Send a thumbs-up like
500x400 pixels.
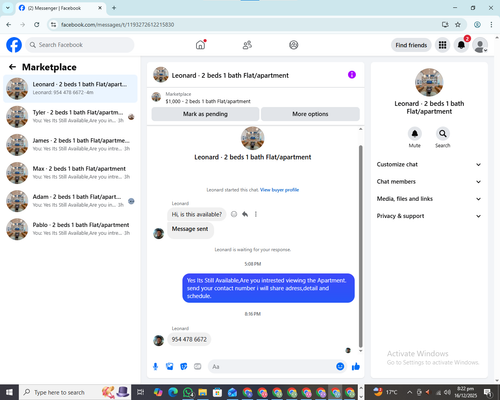356,367
